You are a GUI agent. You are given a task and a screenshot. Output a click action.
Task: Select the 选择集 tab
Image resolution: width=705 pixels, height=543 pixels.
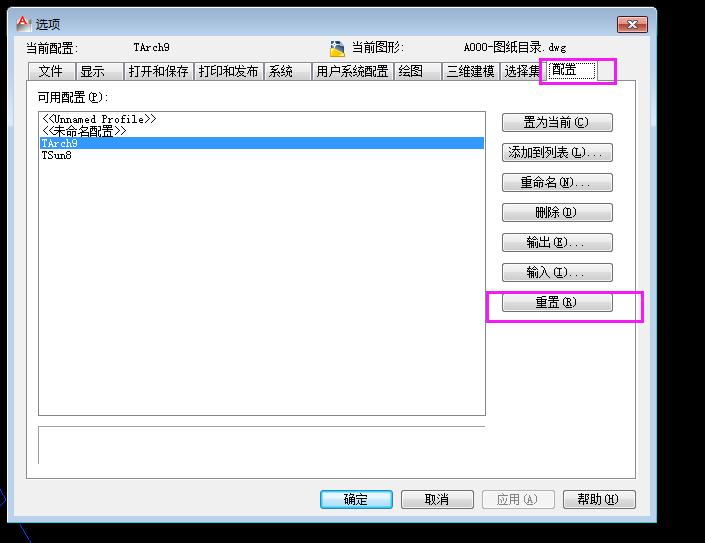pyautogui.click(x=521, y=71)
